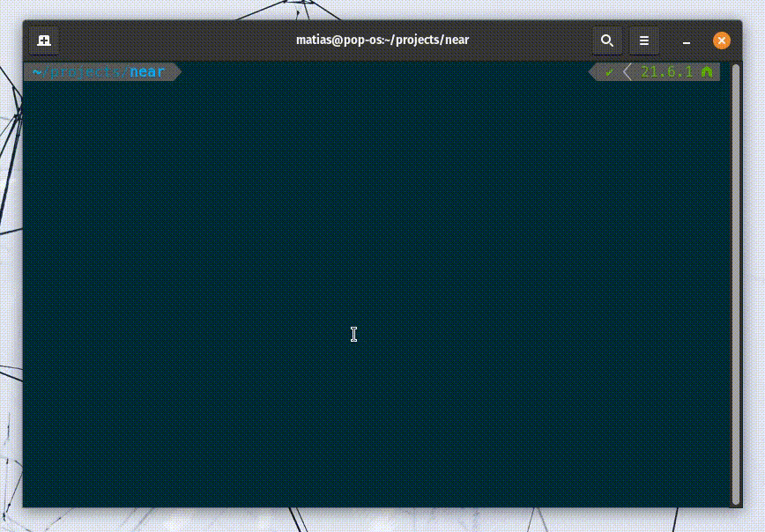
Task: Click the window title matias@pop-os:~/projects/near
Action: (382, 41)
